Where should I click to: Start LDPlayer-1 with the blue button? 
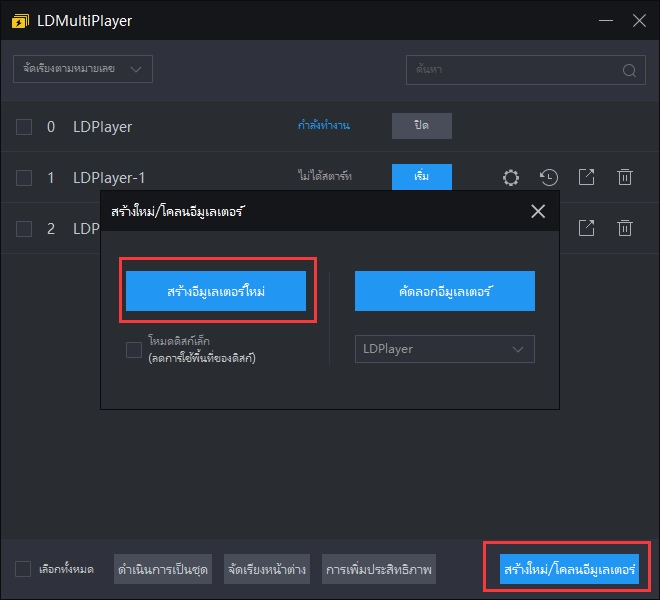tap(421, 177)
